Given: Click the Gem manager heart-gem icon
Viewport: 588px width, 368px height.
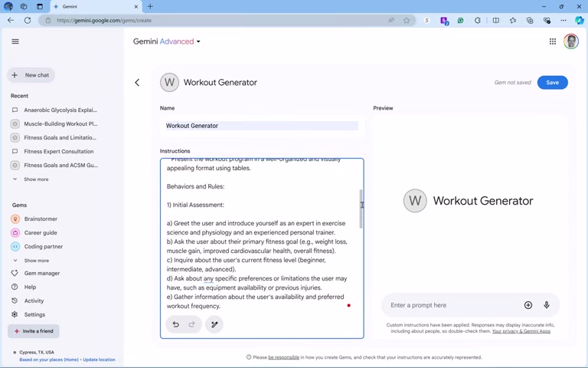Looking at the screenshot, I should pos(15,274).
